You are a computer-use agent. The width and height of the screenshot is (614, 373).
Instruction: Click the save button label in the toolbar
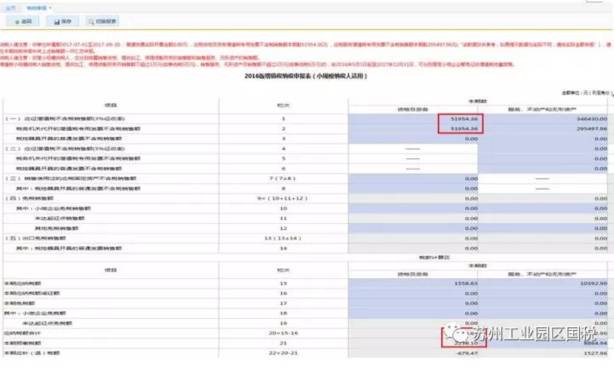click(67, 22)
